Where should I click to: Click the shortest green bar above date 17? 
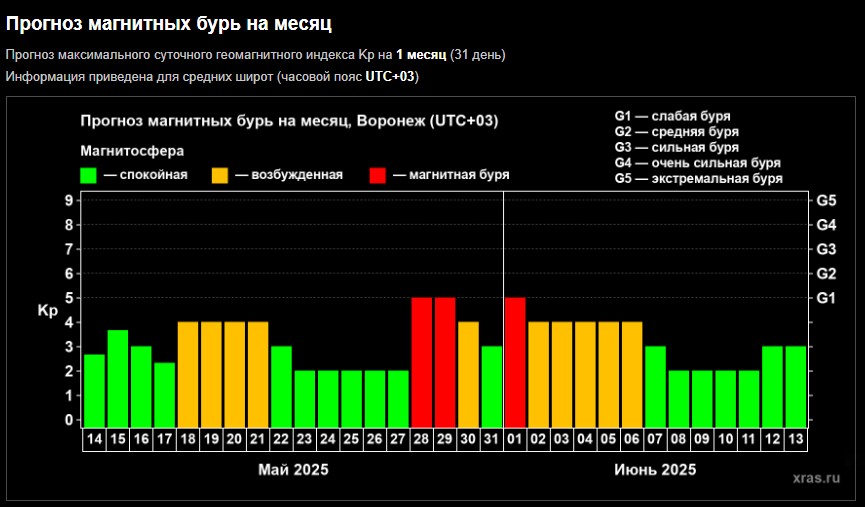point(165,393)
